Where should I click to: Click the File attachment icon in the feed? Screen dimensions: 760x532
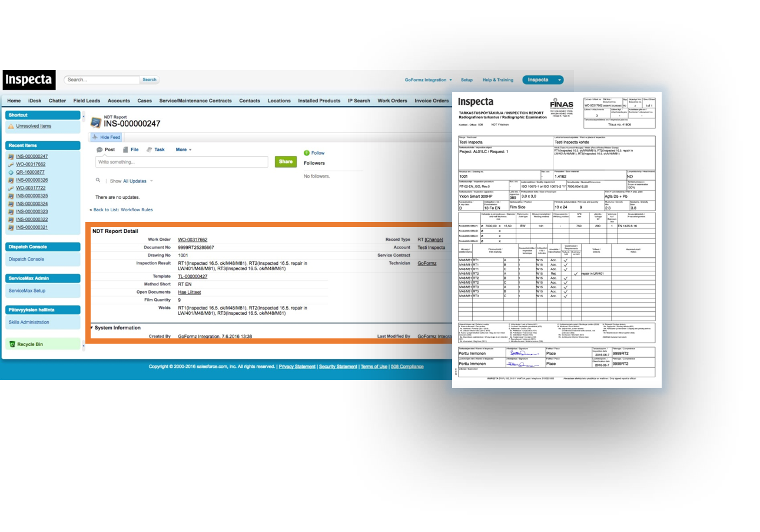coord(125,149)
